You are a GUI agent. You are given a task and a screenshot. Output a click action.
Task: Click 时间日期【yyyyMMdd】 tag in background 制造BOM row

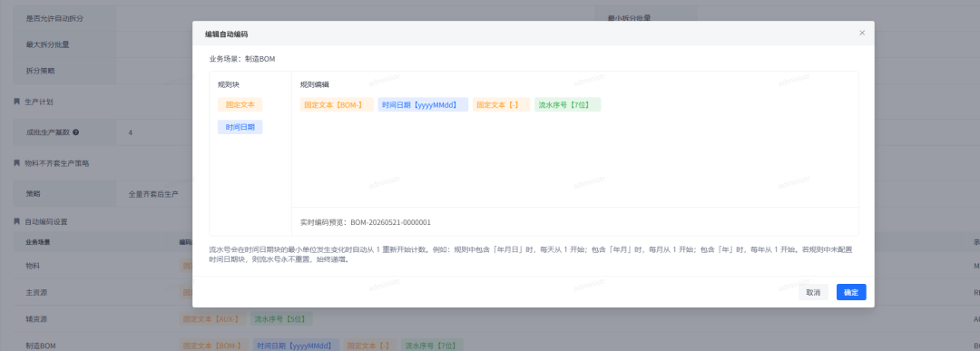[296, 346]
